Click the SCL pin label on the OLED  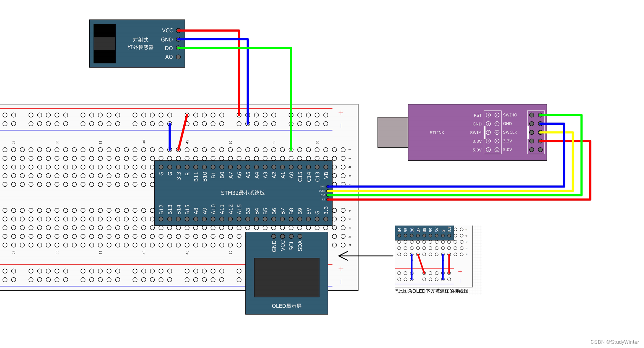pos(291,245)
